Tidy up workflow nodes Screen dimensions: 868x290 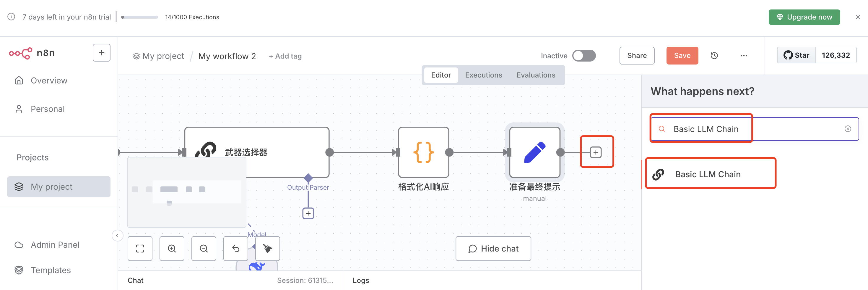pyautogui.click(x=268, y=249)
